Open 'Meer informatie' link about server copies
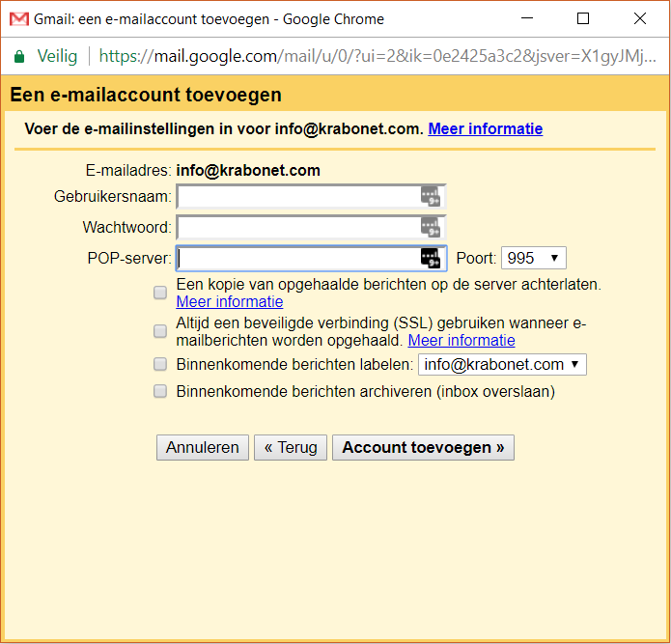The height and width of the screenshot is (644, 671). 230,302
